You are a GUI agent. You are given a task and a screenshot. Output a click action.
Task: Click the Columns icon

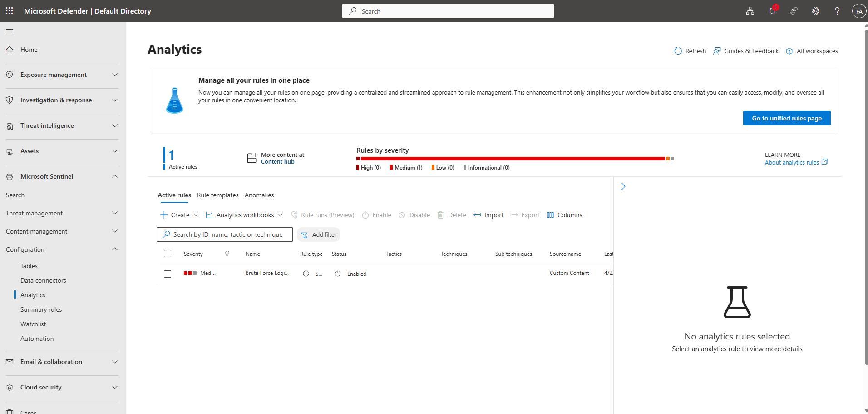550,215
